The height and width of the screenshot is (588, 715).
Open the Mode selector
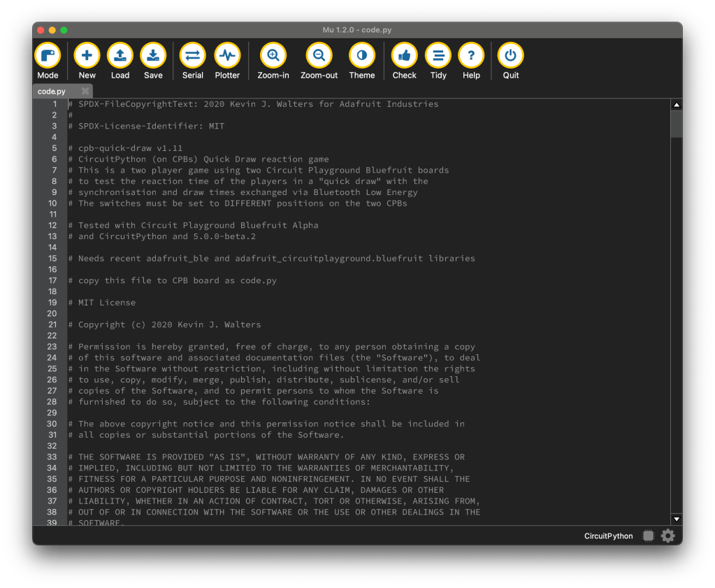coord(48,56)
